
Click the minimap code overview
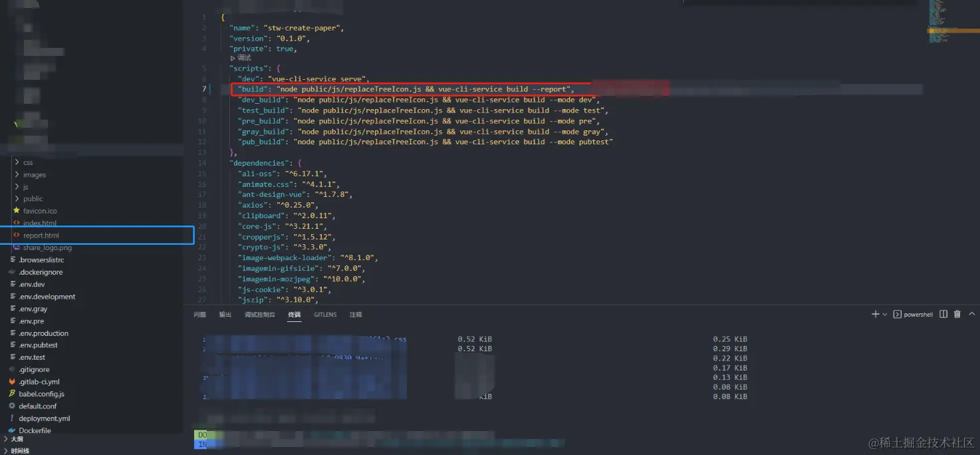pos(952,23)
